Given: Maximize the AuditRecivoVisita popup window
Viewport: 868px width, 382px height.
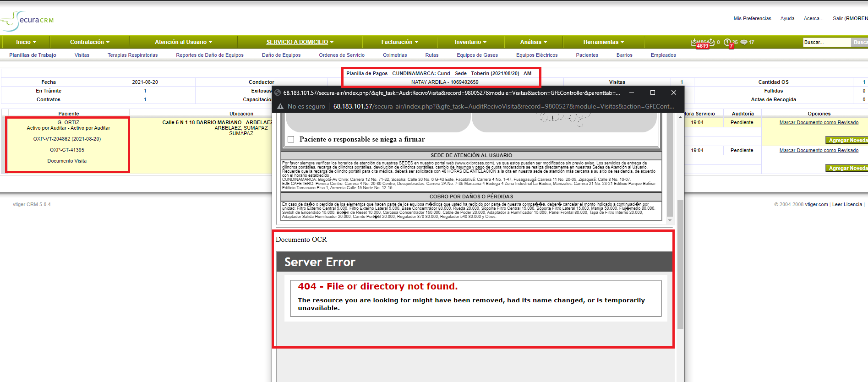Looking at the screenshot, I should pos(653,93).
